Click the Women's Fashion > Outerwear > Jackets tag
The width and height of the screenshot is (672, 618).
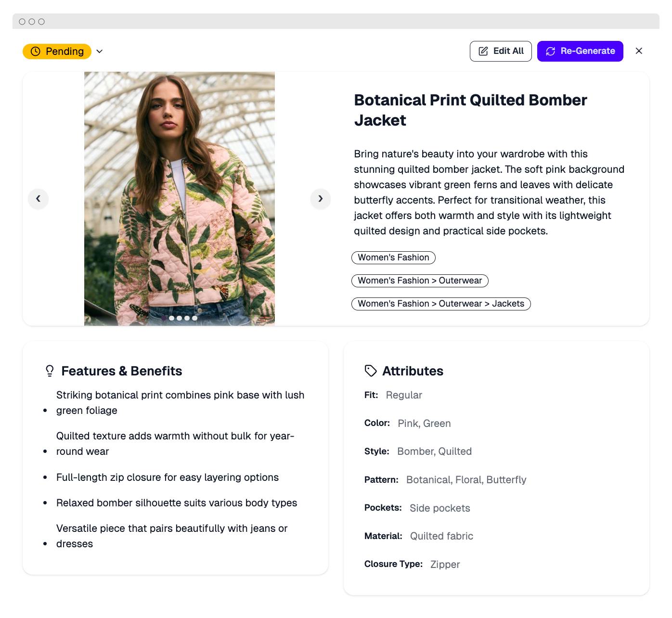coord(440,304)
